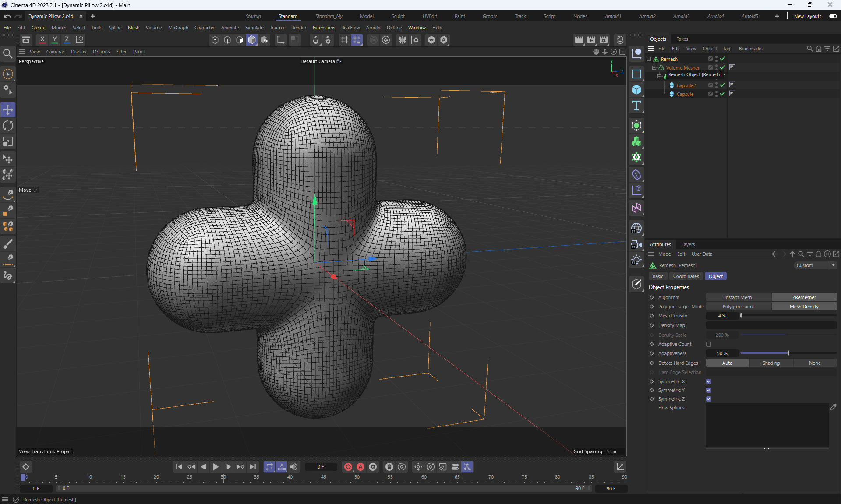Collapse the Remesh object tree
Screen dimensions: 841x504
click(x=649, y=59)
